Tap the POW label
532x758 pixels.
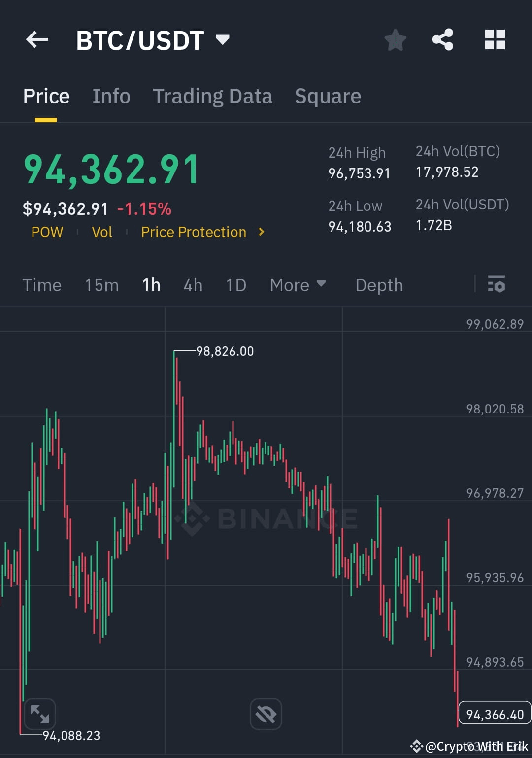47,232
